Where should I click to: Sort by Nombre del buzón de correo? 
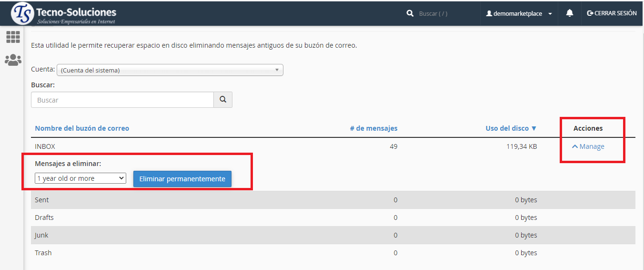[82, 128]
